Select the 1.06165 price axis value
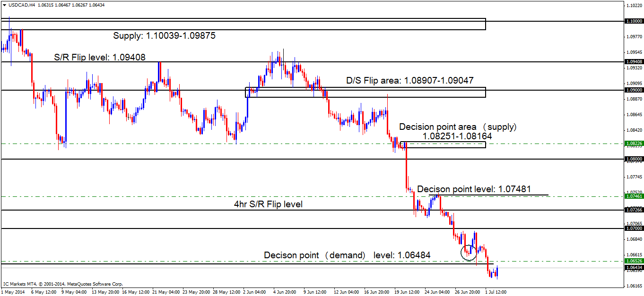Screen dimensions: 644x296 click(634, 286)
